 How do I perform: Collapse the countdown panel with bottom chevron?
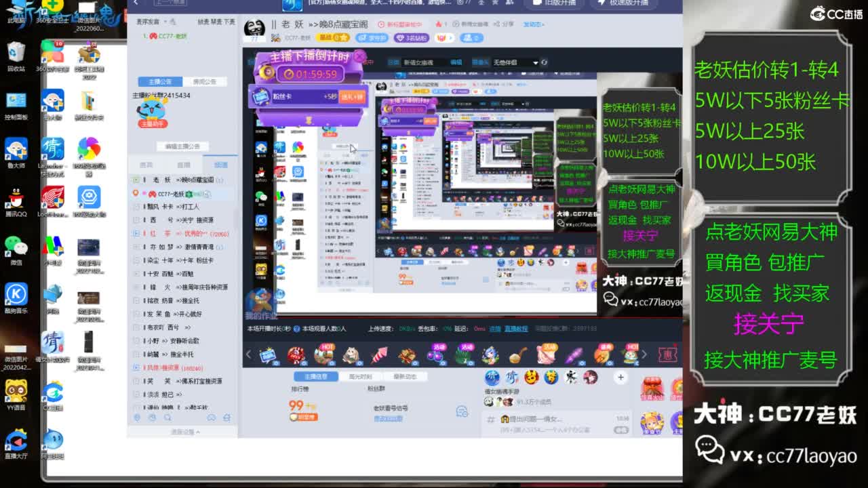coord(309,120)
